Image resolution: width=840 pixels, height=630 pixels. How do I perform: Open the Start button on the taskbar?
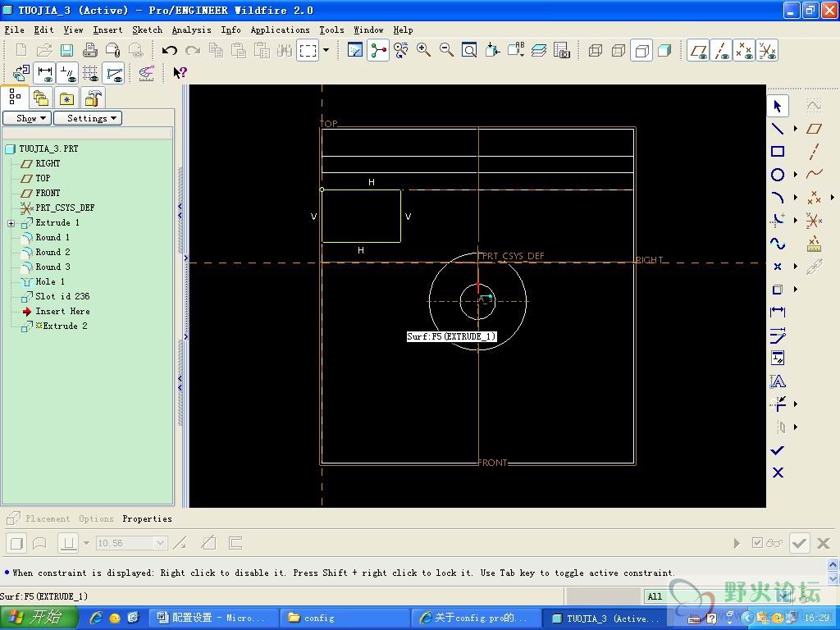pyautogui.click(x=39, y=618)
